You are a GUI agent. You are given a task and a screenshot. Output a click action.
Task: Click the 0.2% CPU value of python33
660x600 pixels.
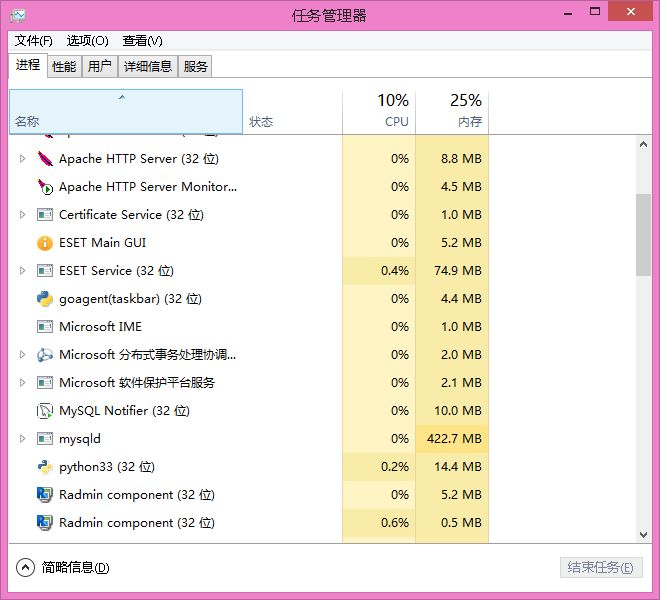395,467
